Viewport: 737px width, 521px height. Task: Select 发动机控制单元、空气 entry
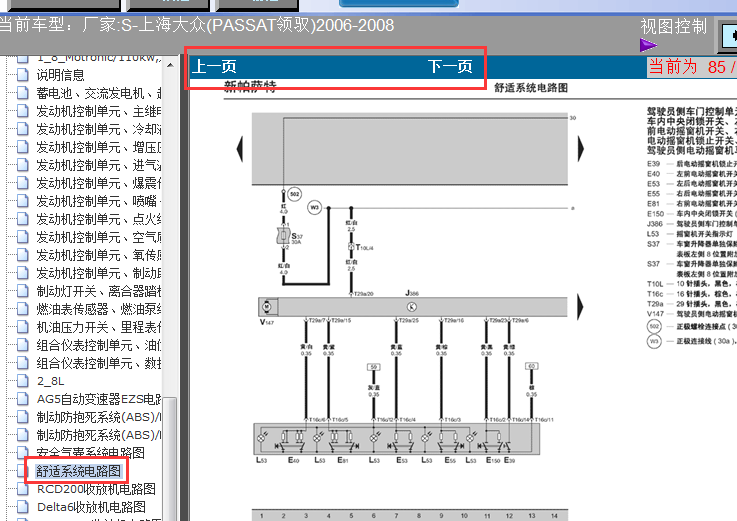pyautogui.click(x=99, y=237)
